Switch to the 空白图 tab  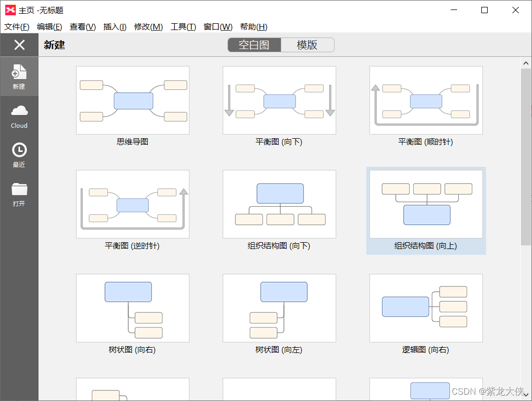(x=254, y=45)
